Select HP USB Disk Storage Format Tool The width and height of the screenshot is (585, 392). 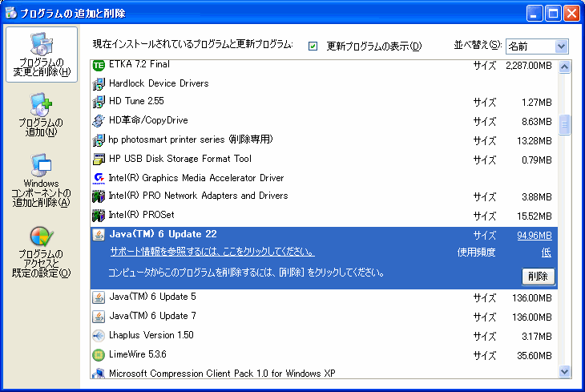(x=324, y=159)
